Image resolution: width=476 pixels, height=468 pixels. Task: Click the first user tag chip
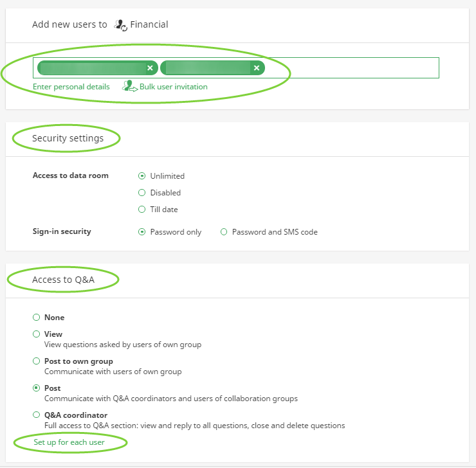click(x=90, y=67)
